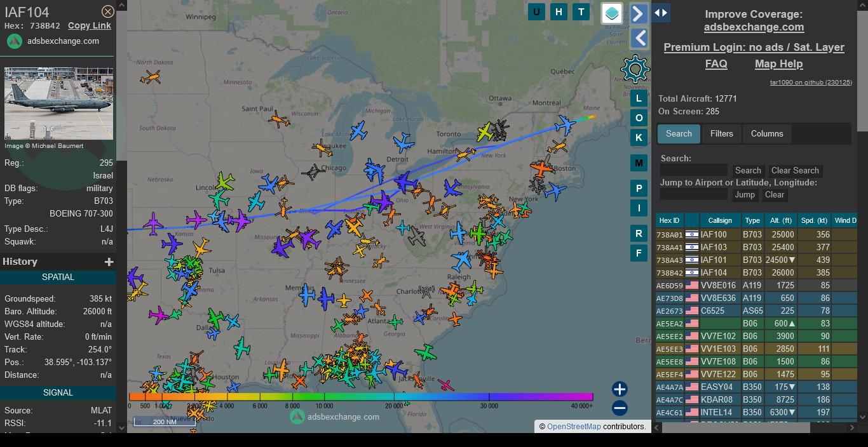The image size is (868, 447).
Task: Zoom out with the minus button
Action: tap(620, 408)
